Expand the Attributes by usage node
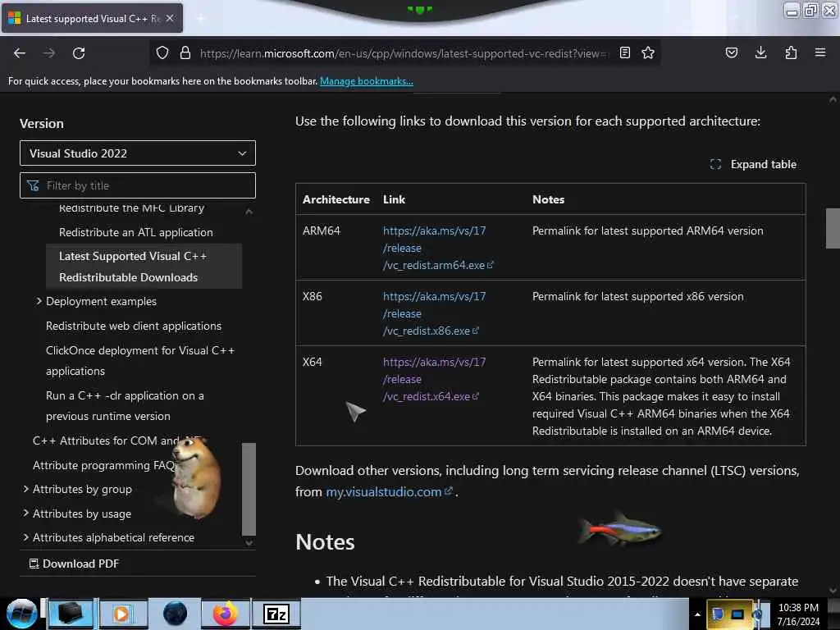Image resolution: width=840 pixels, height=630 pixels. click(25, 514)
